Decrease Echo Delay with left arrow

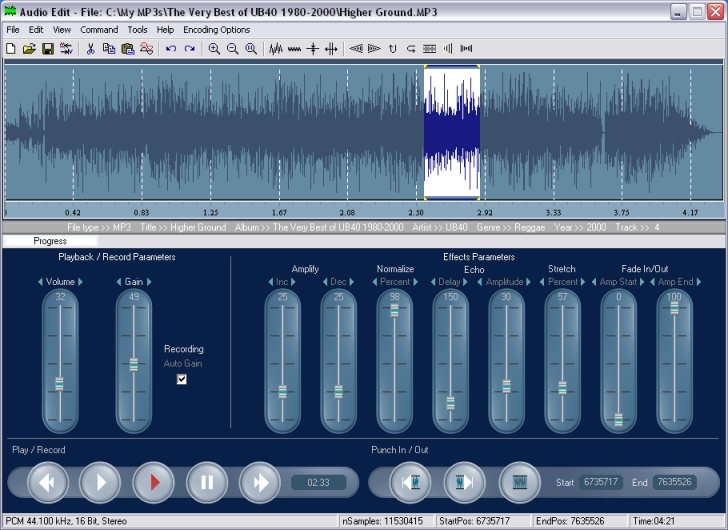tap(434, 283)
